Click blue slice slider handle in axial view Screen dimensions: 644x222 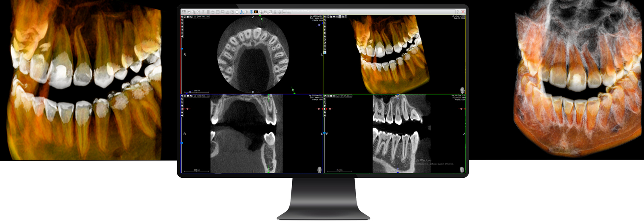click(x=182, y=49)
